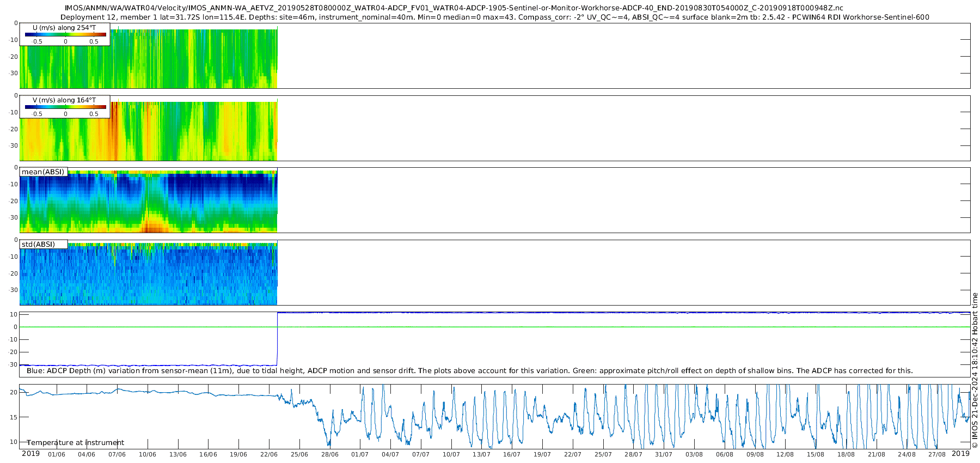
Task: Click the 27/08 date tick label
Action: [937, 454]
